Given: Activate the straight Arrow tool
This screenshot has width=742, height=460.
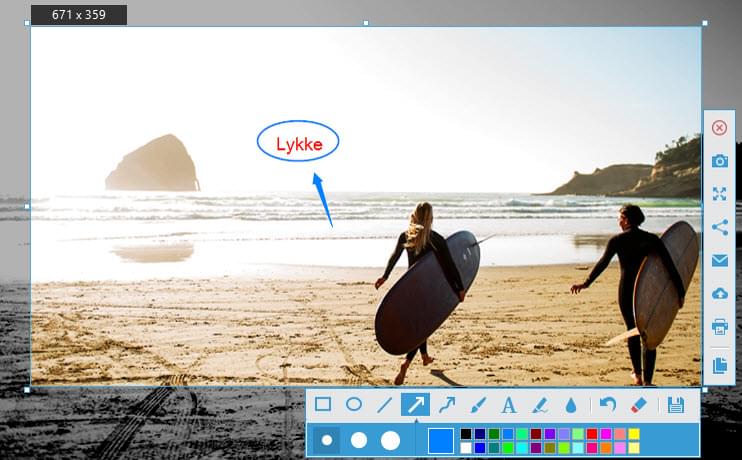Looking at the screenshot, I should [415, 405].
